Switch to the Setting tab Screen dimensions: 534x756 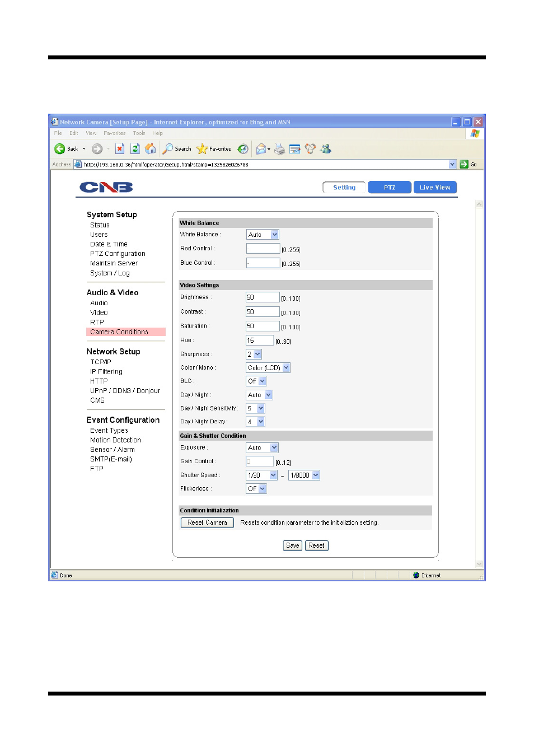click(x=344, y=188)
